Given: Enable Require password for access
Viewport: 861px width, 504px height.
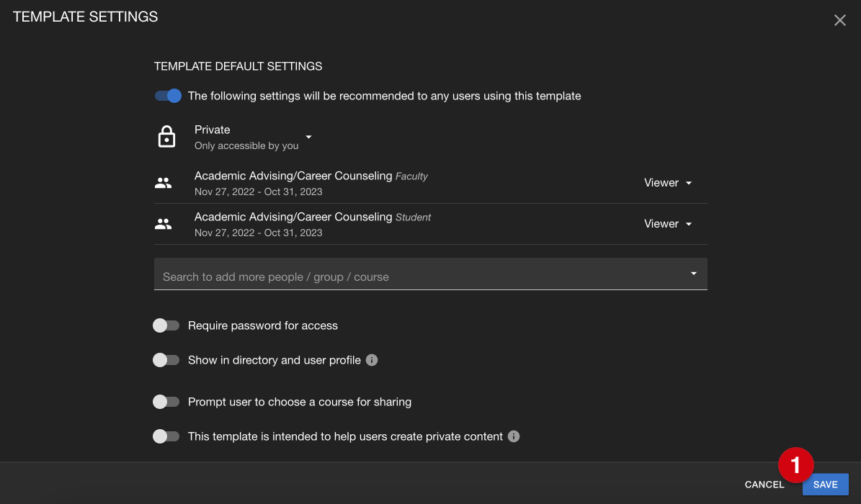Looking at the screenshot, I should 166,325.
